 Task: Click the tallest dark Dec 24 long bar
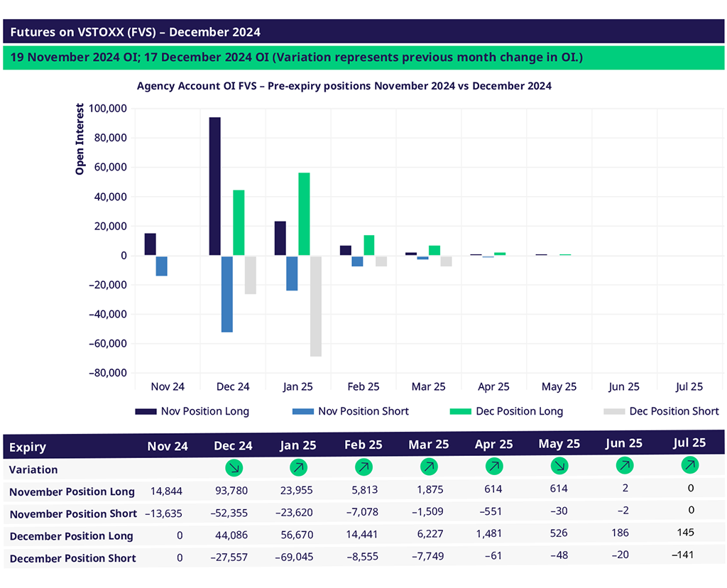[214, 186]
